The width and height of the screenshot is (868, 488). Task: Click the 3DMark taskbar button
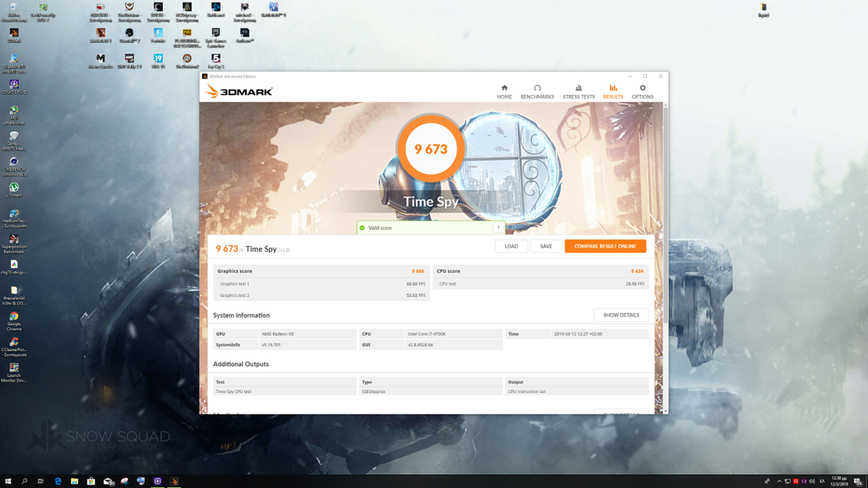(174, 481)
